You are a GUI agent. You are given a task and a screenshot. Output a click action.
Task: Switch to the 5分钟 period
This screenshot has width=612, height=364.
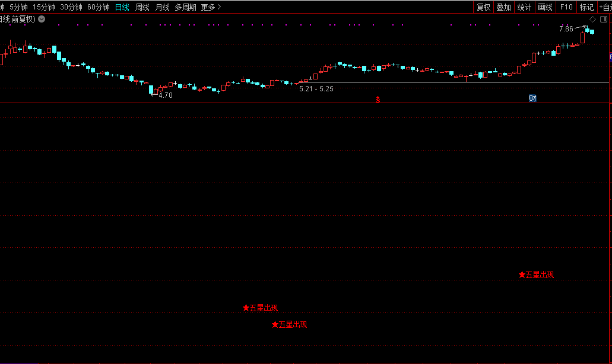pyautogui.click(x=18, y=7)
